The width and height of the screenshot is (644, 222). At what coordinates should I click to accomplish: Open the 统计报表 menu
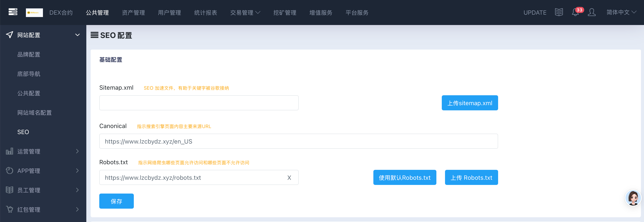pyautogui.click(x=205, y=13)
